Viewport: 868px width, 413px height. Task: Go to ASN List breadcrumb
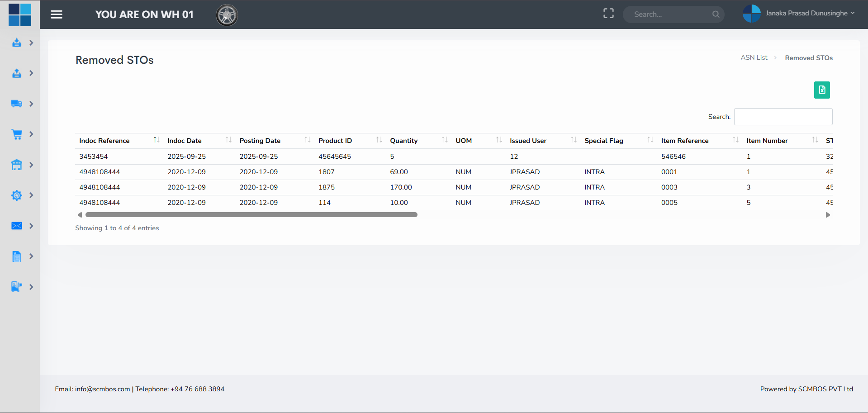754,57
